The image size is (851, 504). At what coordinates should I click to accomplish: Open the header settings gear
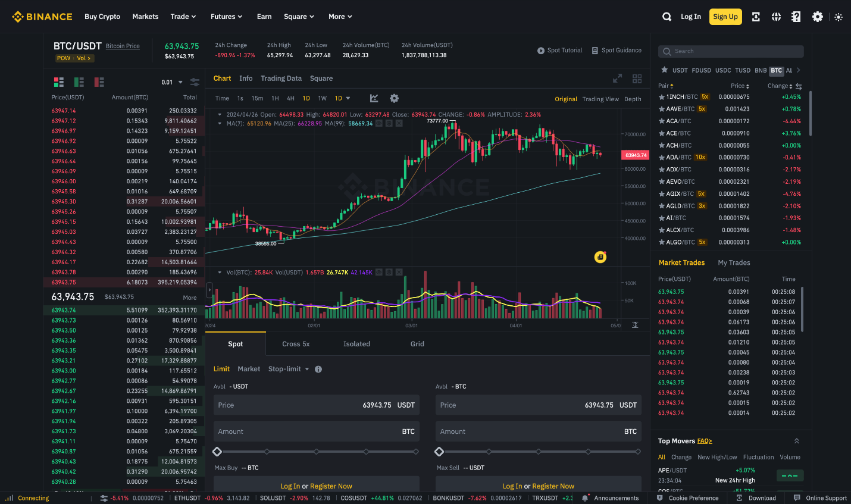tap(818, 17)
